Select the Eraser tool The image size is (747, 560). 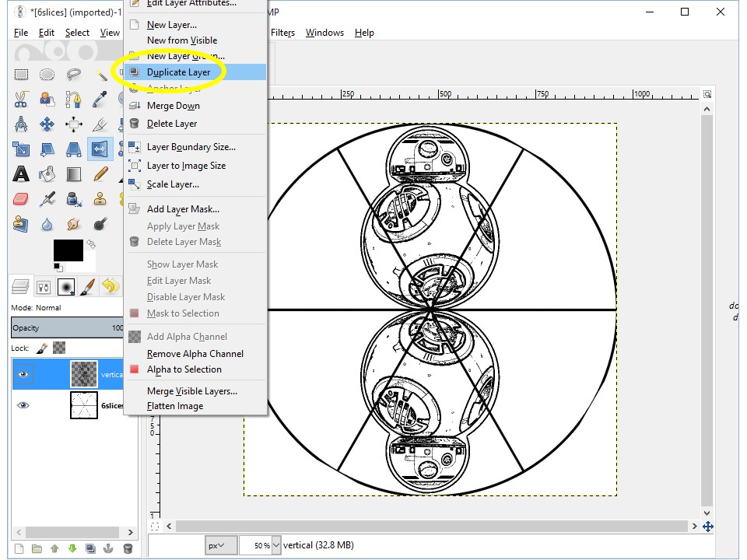21,199
